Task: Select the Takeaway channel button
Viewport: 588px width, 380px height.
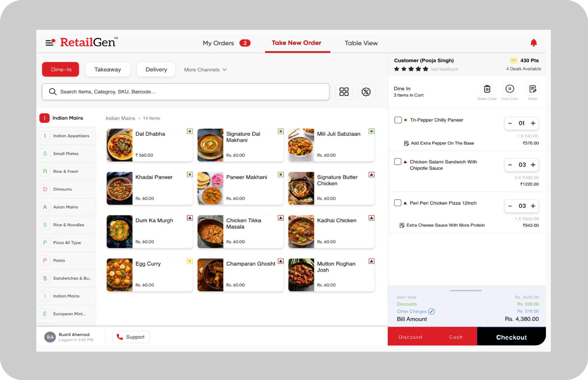Action: point(108,70)
